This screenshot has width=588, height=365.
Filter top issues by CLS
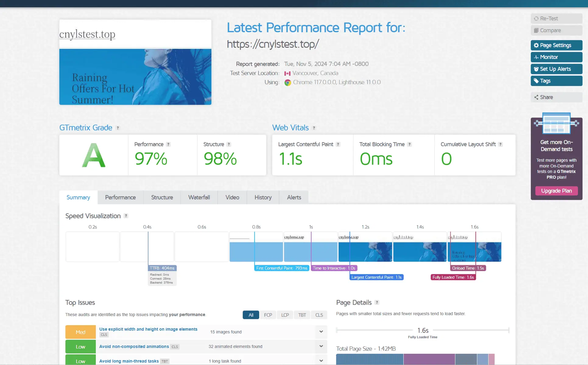coord(319,315)
